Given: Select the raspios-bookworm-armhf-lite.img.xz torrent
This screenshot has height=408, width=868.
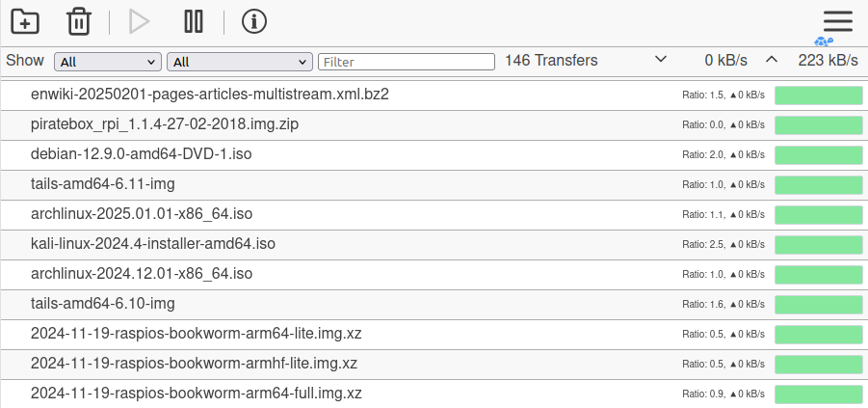Looking at the screenshot, I should (x=194, y=364).
